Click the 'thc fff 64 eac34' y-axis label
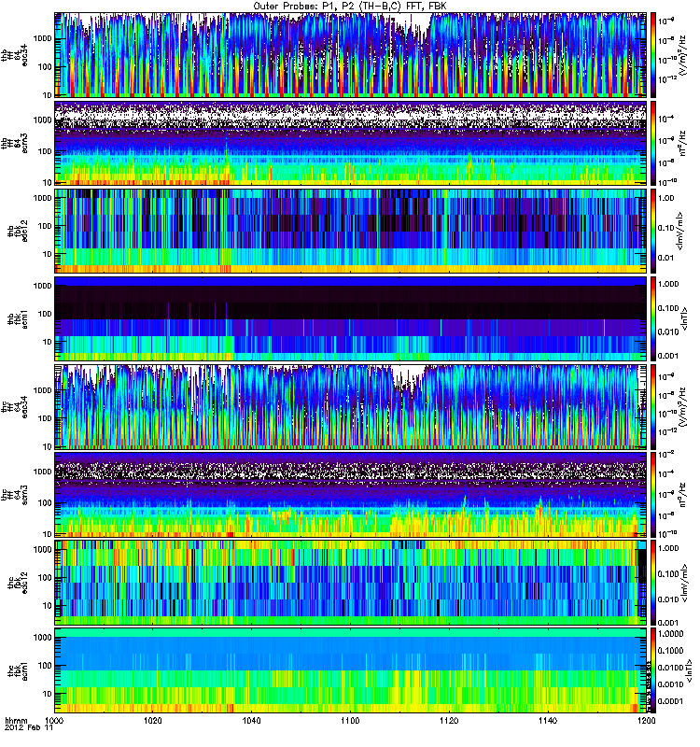 pyautogui.click(x=14, y=407)
